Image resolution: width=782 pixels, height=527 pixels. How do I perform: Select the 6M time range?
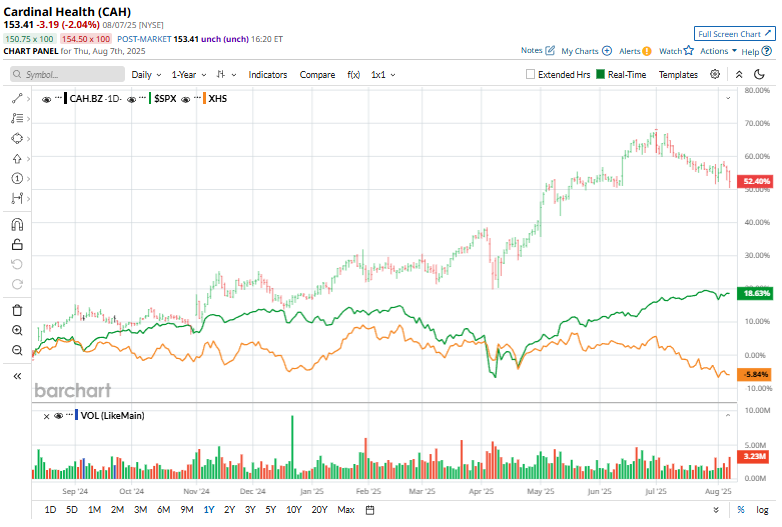tap(164, 510)
